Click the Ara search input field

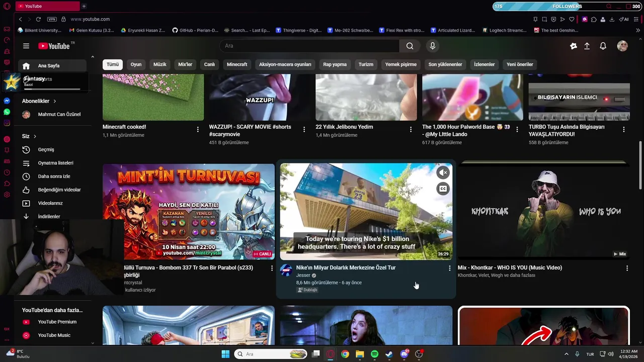pyautogui.click(x=309, y=46)
